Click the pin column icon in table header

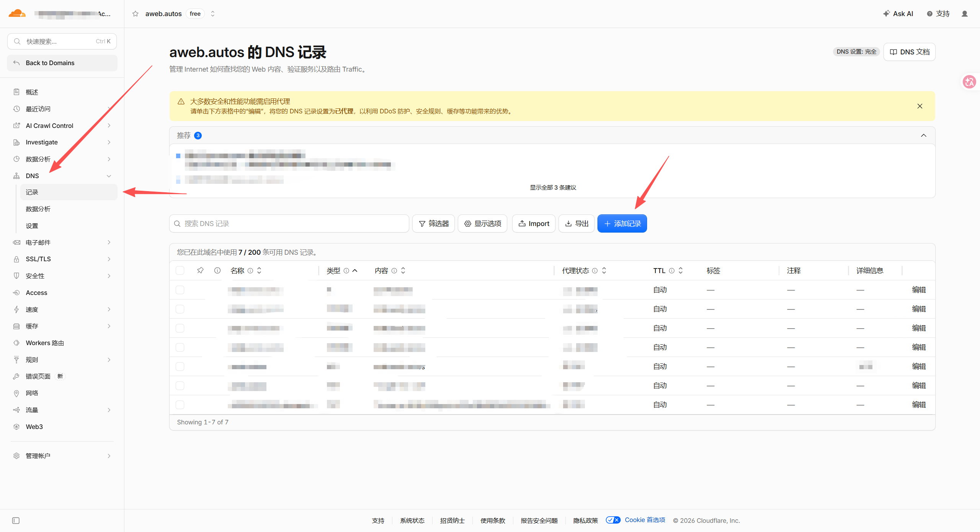(x=200, y=270)
